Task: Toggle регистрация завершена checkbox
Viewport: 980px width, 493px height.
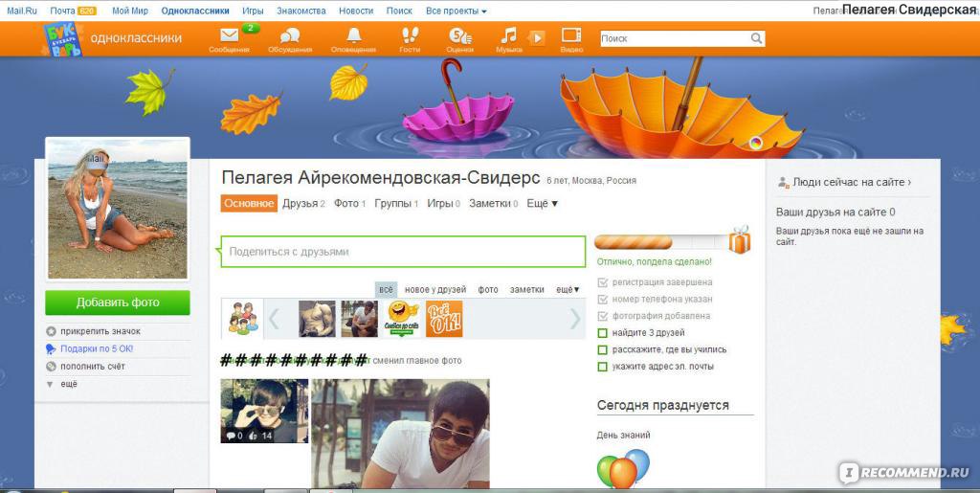Action: (603, 282)
